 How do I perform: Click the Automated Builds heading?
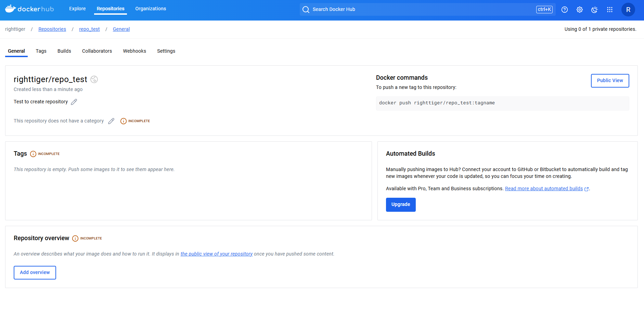410,154
